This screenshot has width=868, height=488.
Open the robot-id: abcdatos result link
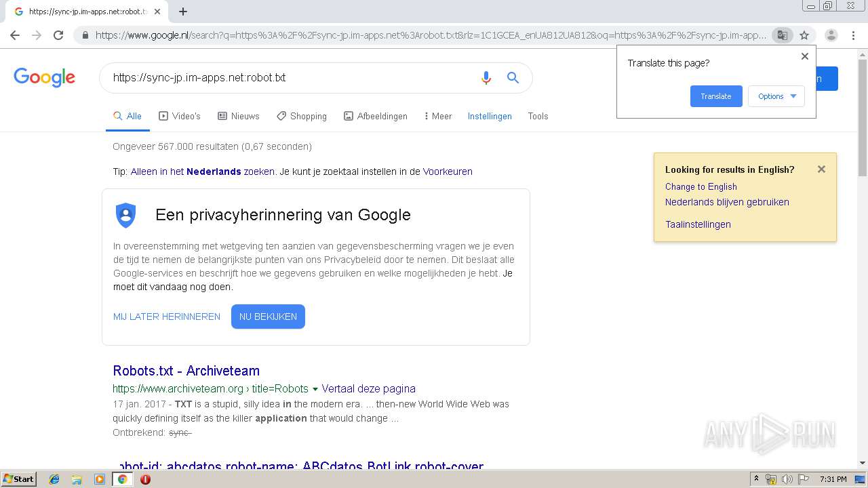[x=302, y=466]
